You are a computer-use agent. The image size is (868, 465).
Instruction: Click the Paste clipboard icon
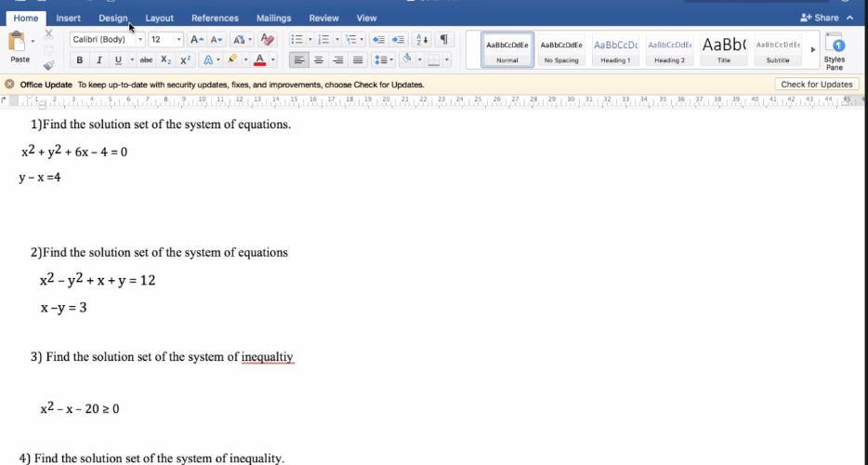(x=17, y=43)
